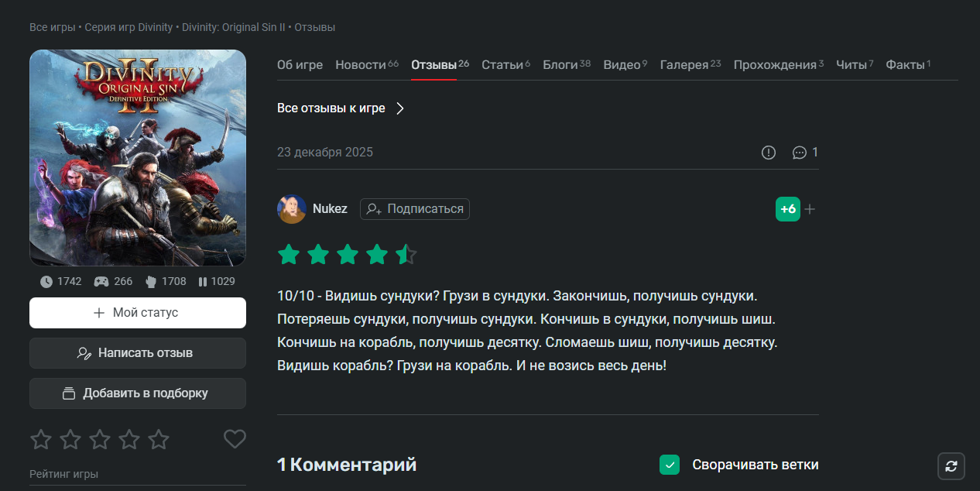Screen dimensions: 980x491
Task: Open comments via speech bubble icon
Action: 800,153
